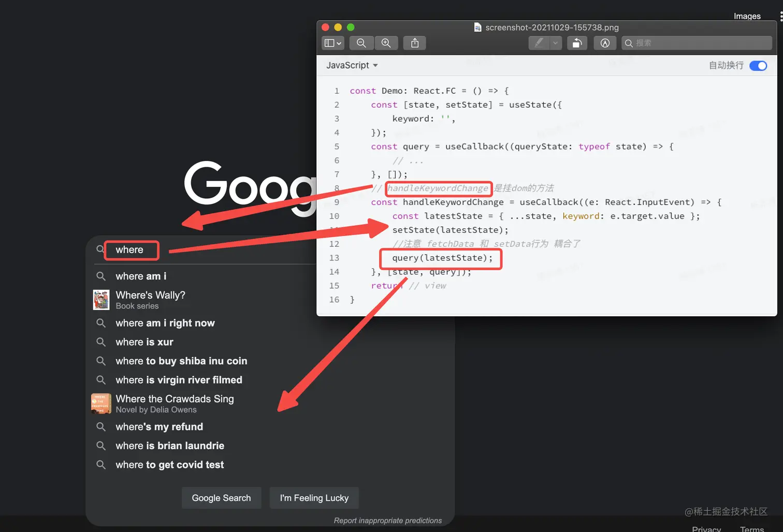This screenshot has width=783, height=532.
Task: Click magnifier icon beside 'where is virgin river filmed'
Action: (101, 380)
